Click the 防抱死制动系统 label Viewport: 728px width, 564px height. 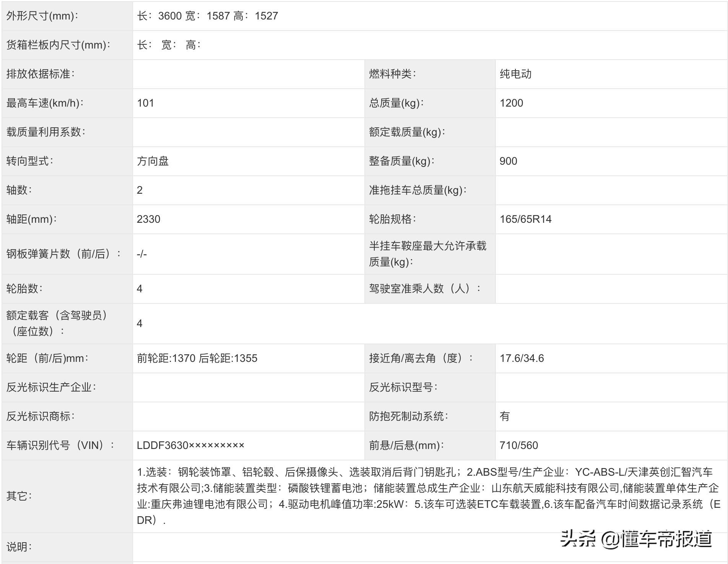[x=409, y=416]
